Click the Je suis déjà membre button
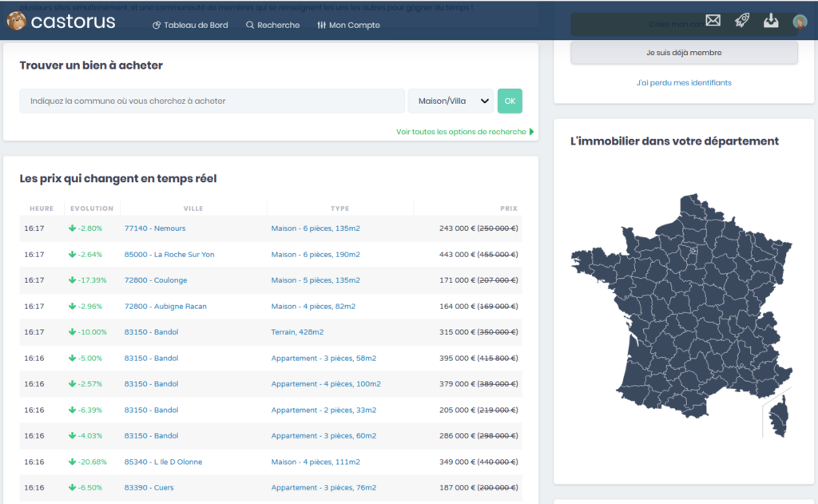This screenshot has height=504, width=818. tap(684, 53)
